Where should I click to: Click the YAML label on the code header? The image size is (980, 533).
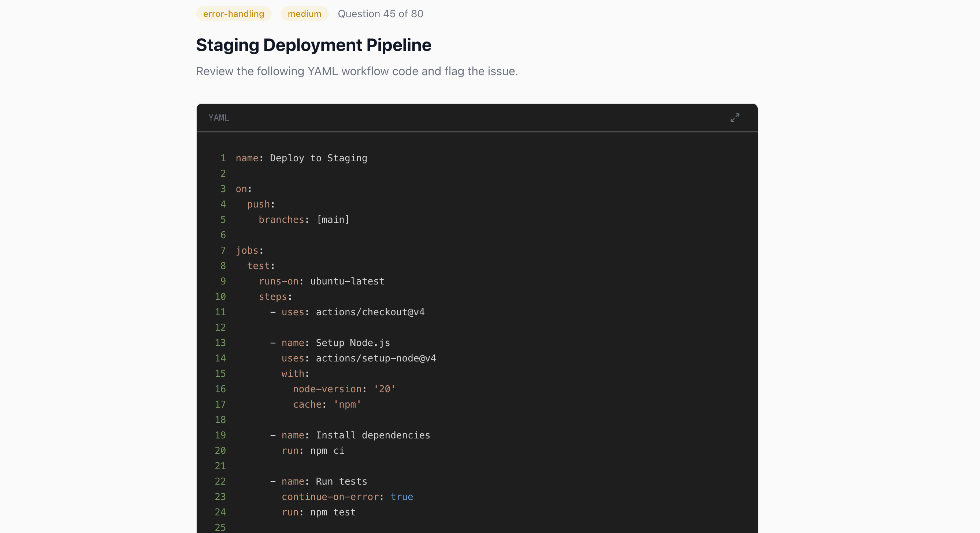[x=218, y=118]
